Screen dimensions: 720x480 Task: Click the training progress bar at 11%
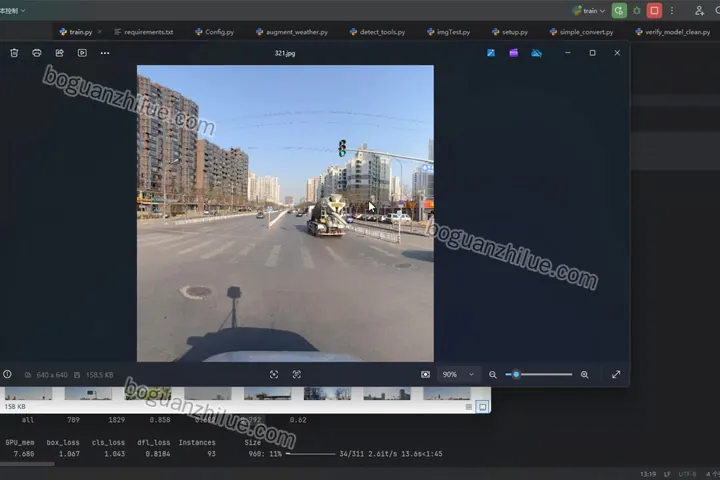(x=310, y=454)
